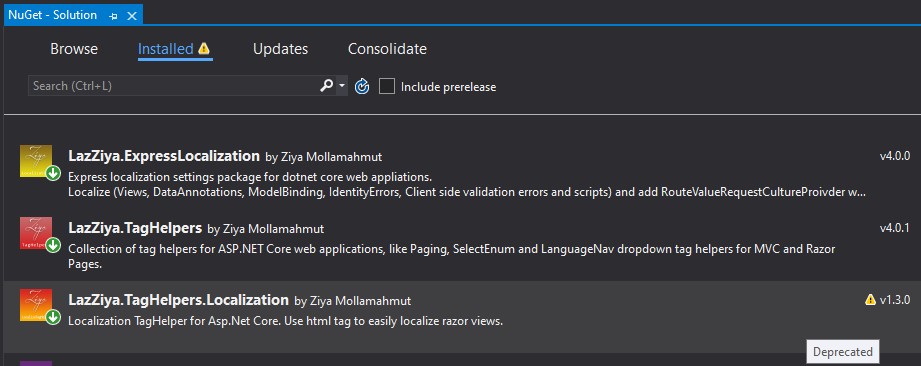Viewport: 921px width, 366px height.
Task: Click the search magnifier icon
Action: 326,86
